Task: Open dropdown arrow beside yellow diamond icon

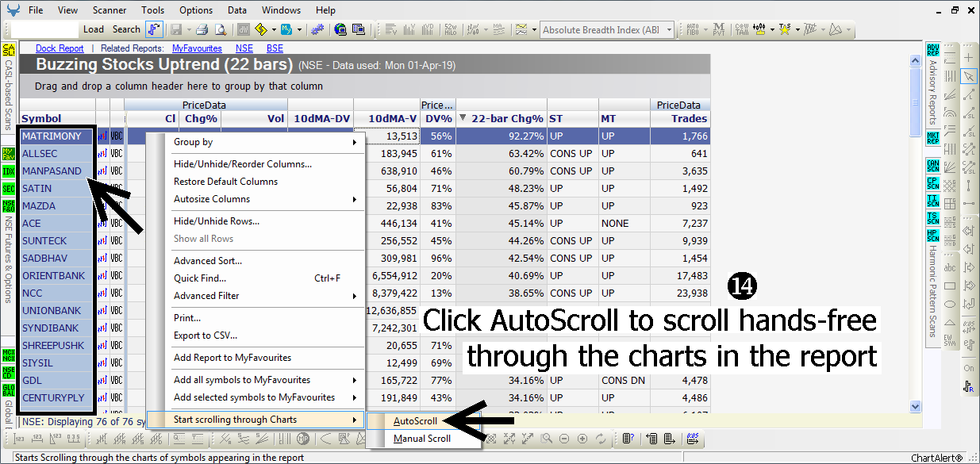Action: coord(272,29)
